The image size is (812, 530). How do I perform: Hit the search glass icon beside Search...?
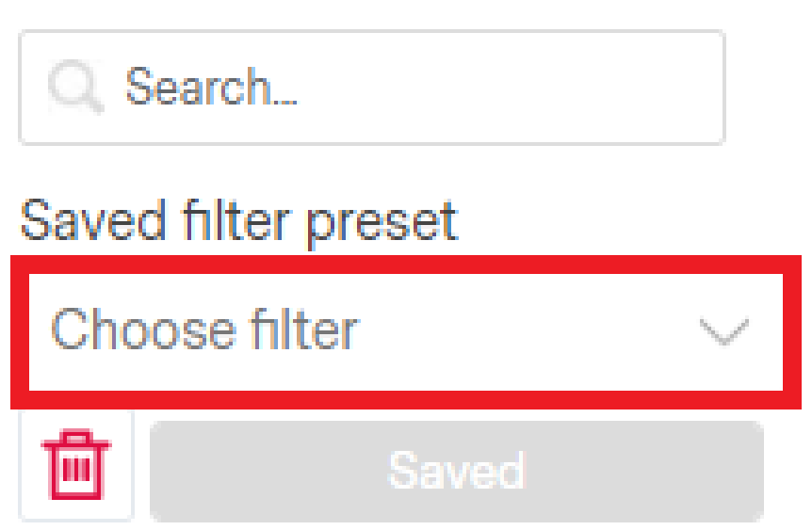click(75, 88)
